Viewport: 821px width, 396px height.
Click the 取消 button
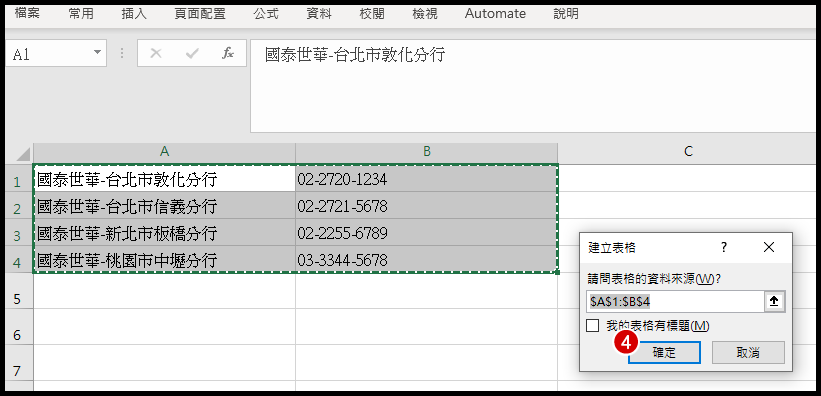pos(748,353)
